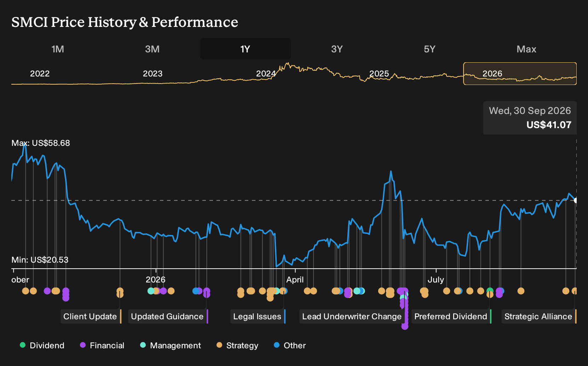The width and height of the screenshot is (588, 366).
Task: Click the July axis label
Action: 436,280
